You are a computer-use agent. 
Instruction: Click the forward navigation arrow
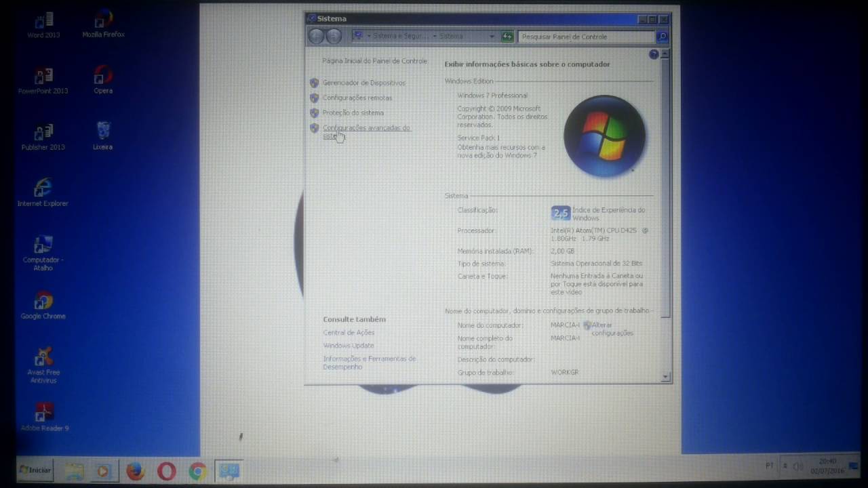coord(334,37)
